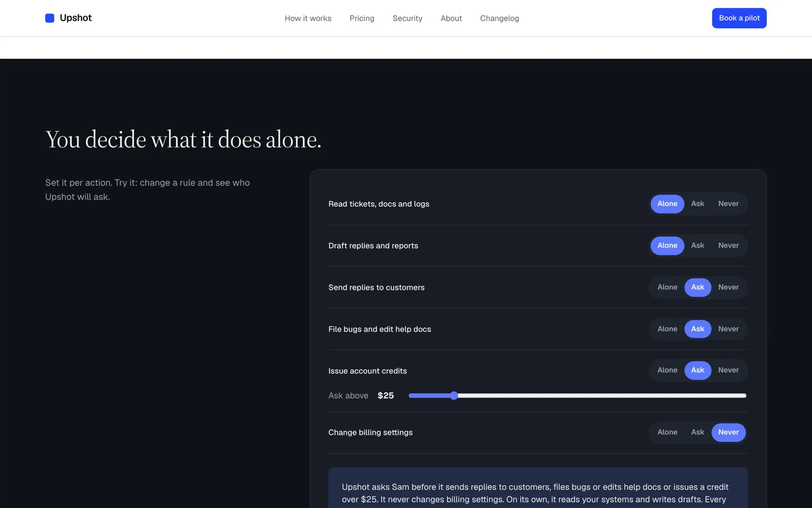The width and height of the screenshot is (812, 508).
Task: Click the $25 threshold value
Action: pyautogui.click(x=386, y=396)
